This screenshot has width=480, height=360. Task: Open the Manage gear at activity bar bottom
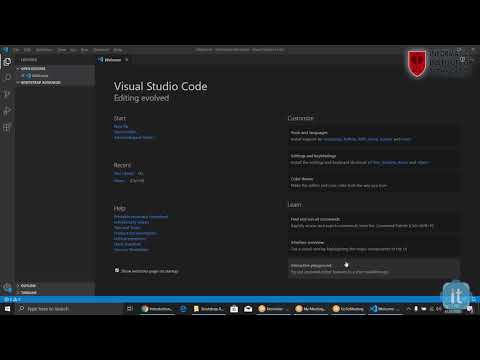(7, 287)
